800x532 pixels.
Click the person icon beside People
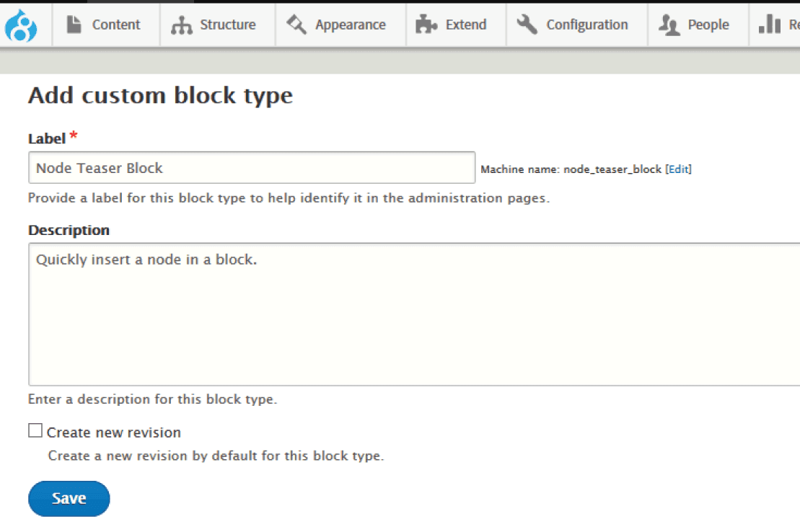coord(669,25)
